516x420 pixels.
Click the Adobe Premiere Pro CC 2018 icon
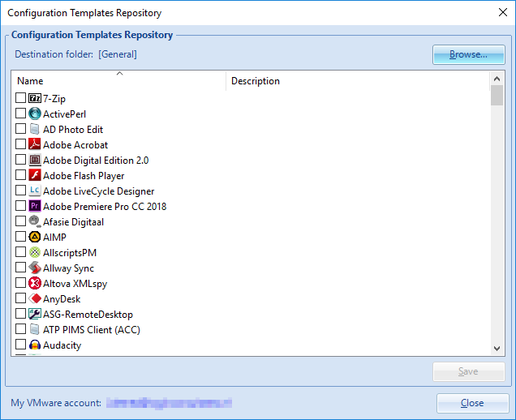tap(35, 207)
